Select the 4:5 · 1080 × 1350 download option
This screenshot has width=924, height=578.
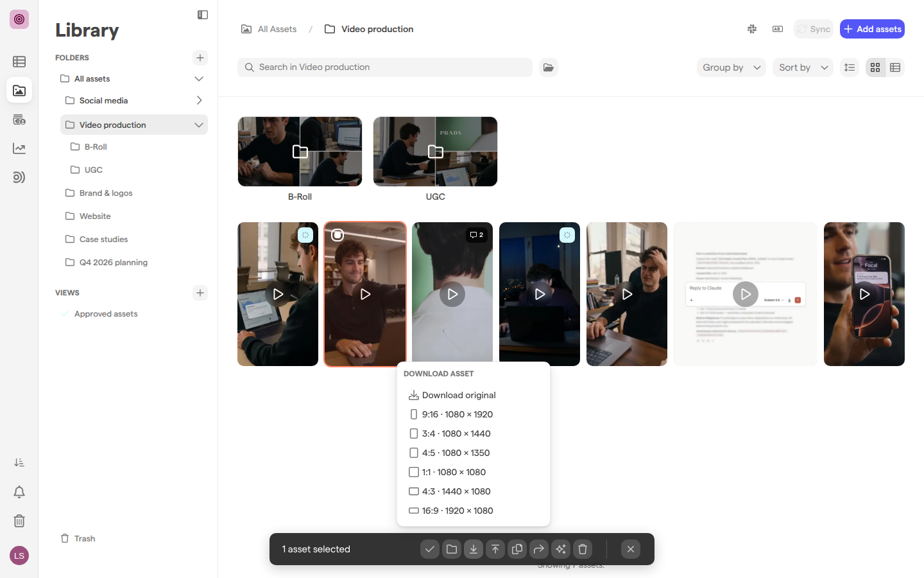[474, 453]
